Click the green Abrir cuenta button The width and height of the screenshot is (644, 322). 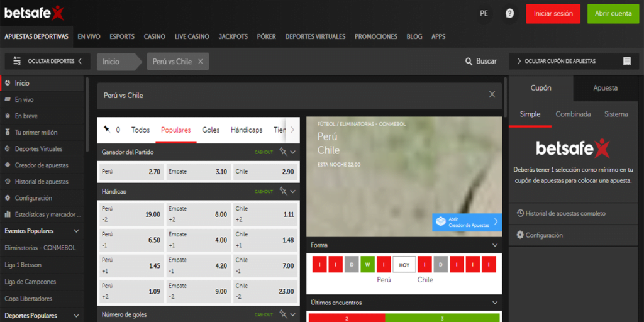tap(613, 13)
